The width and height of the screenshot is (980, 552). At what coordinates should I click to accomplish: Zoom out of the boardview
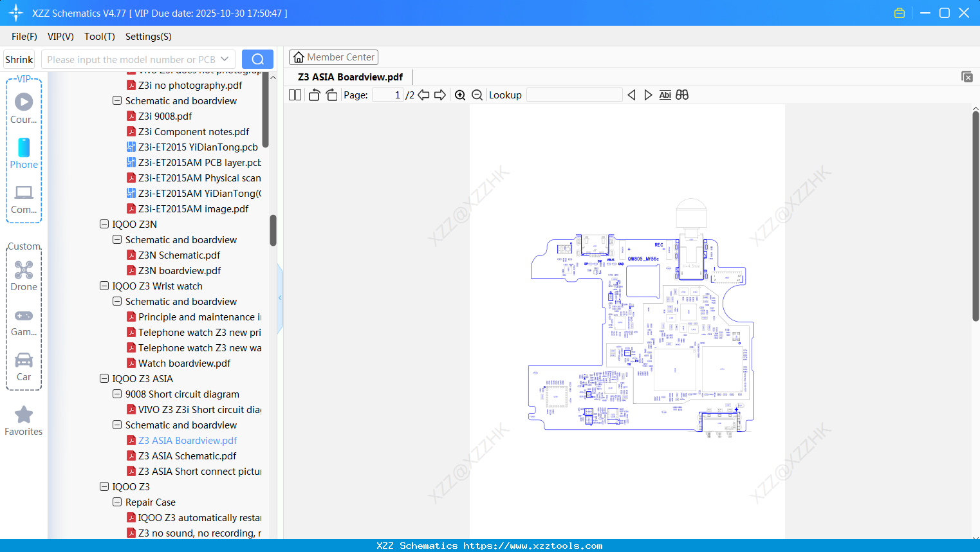477,95
